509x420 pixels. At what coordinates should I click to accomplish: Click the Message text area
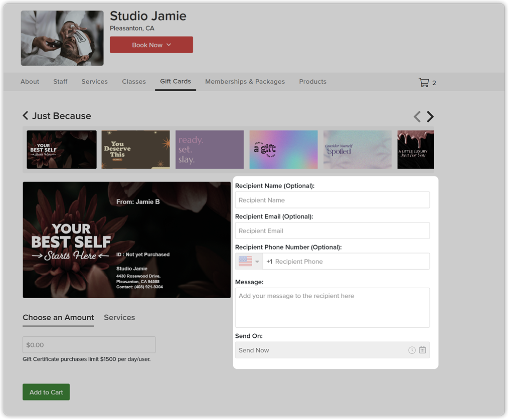pos(332,308)
